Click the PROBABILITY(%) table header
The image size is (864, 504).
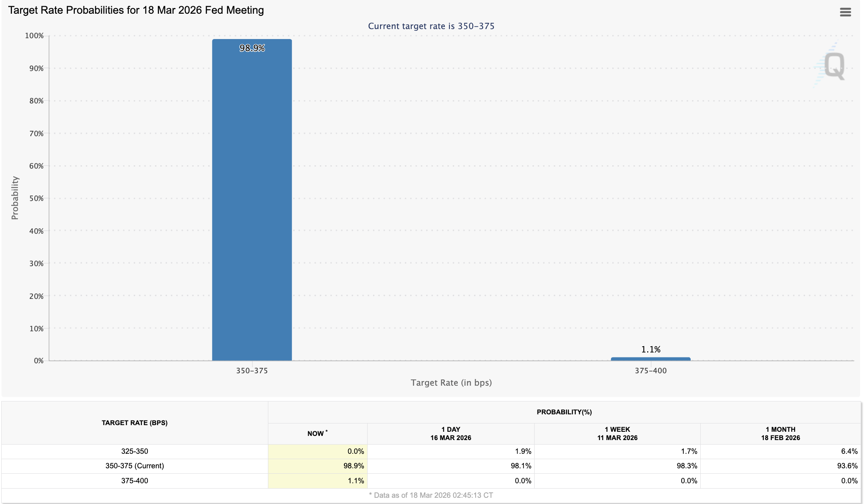point(564,412)
